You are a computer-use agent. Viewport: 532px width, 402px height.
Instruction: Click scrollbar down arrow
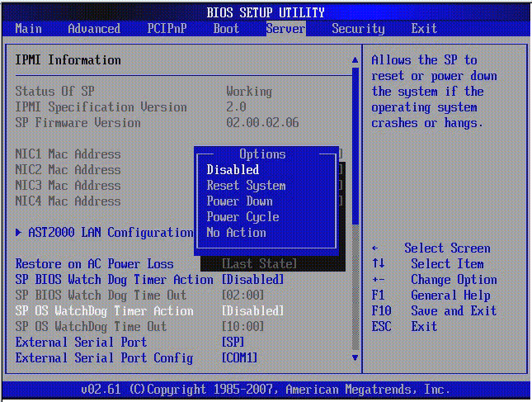355,357
